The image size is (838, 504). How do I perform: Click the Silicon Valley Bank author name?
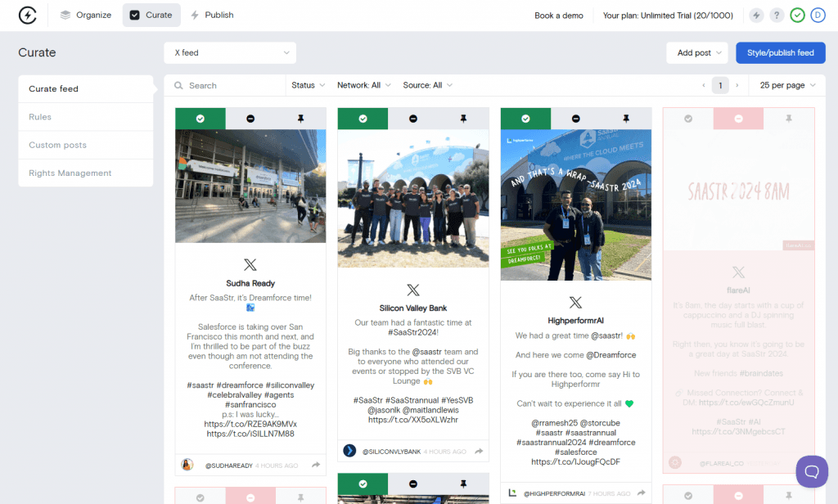413,308
